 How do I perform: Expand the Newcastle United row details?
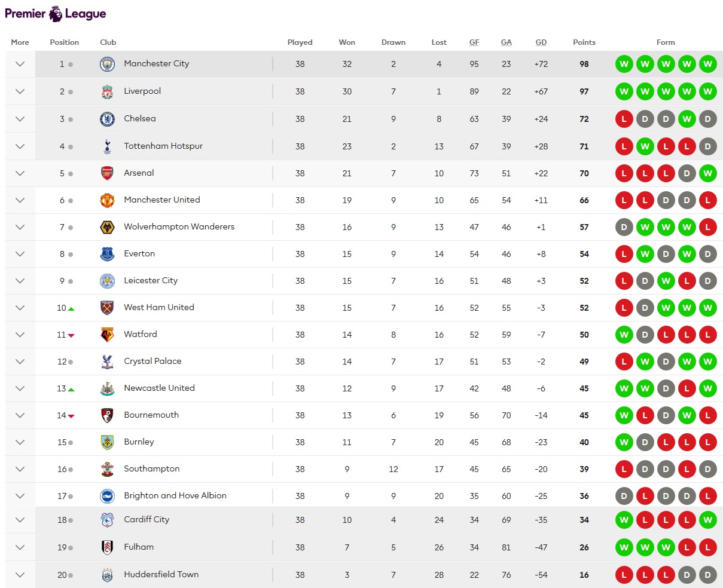click(20, 388)
